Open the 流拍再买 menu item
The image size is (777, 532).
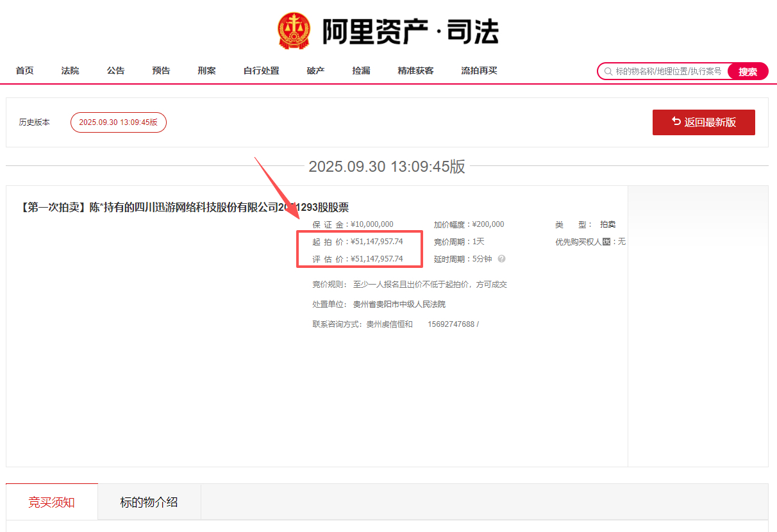(480, 71)
